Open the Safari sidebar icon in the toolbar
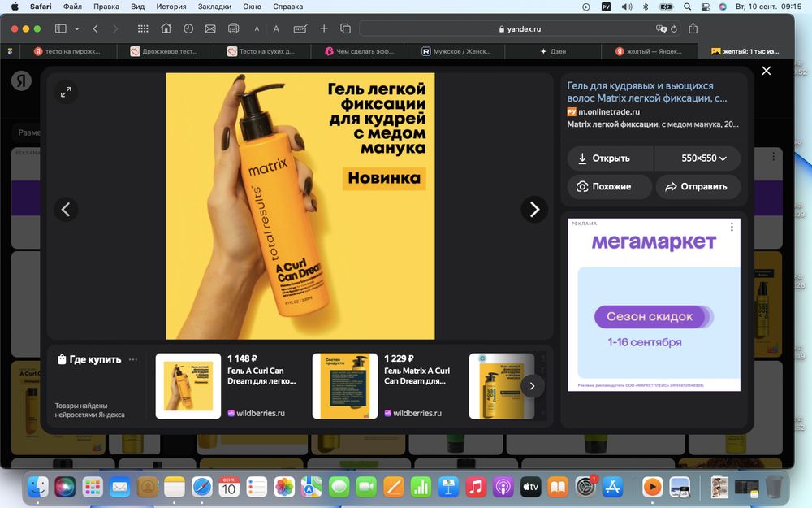Screen dimensions: 812x508 click(59, 28)
